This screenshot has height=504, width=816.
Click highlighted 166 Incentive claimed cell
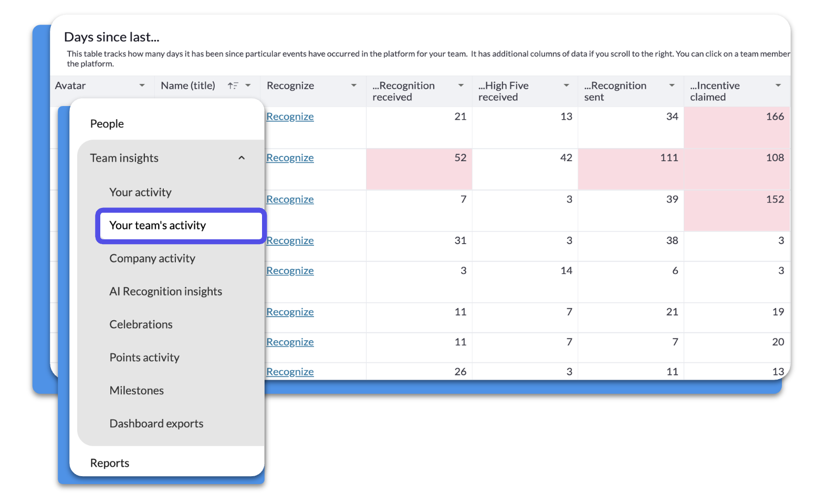[x=737, y=128]
